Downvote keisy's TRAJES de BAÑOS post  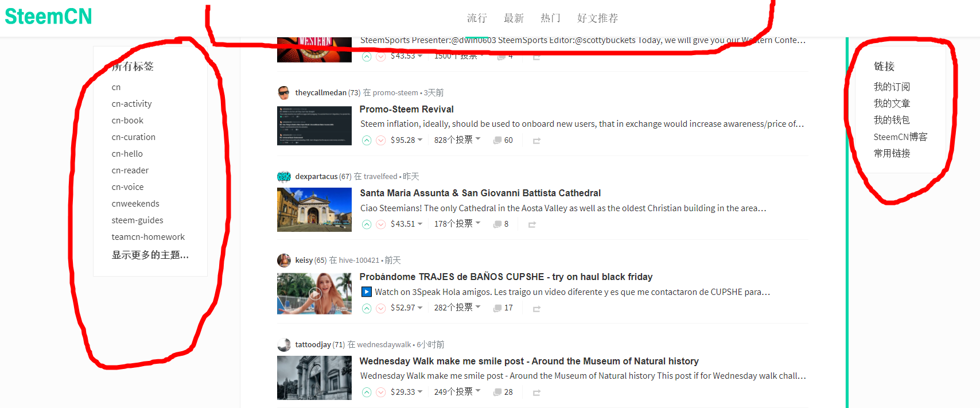380,308
